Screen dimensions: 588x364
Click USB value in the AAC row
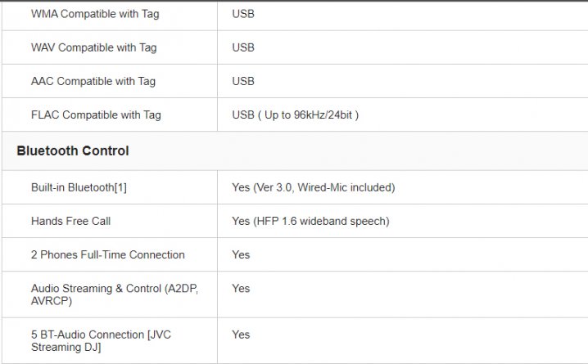coord(243,81)
